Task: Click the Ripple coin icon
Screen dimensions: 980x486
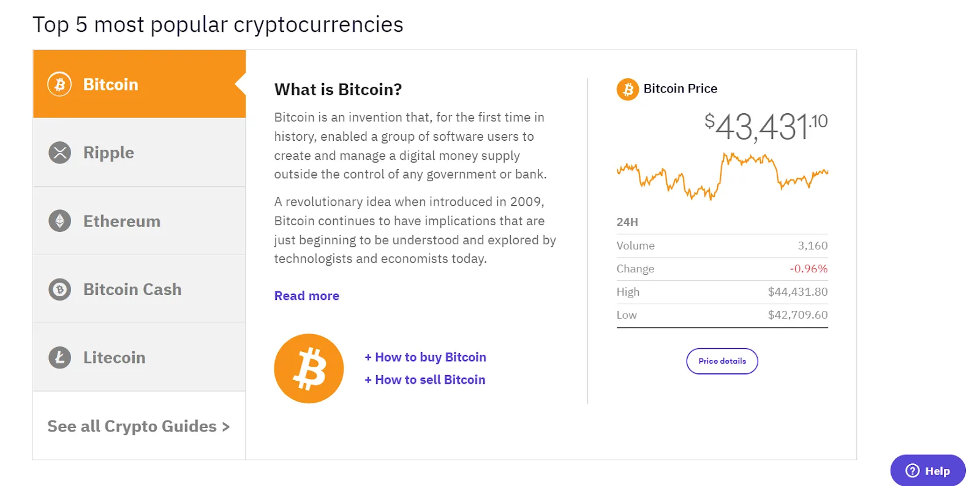Action: [59, 152]
